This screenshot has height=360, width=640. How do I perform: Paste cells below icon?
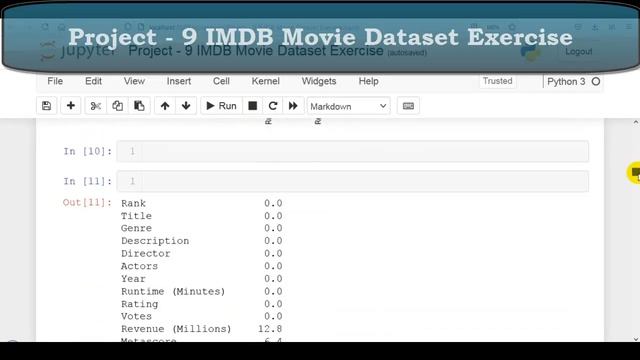coord(139,106)
